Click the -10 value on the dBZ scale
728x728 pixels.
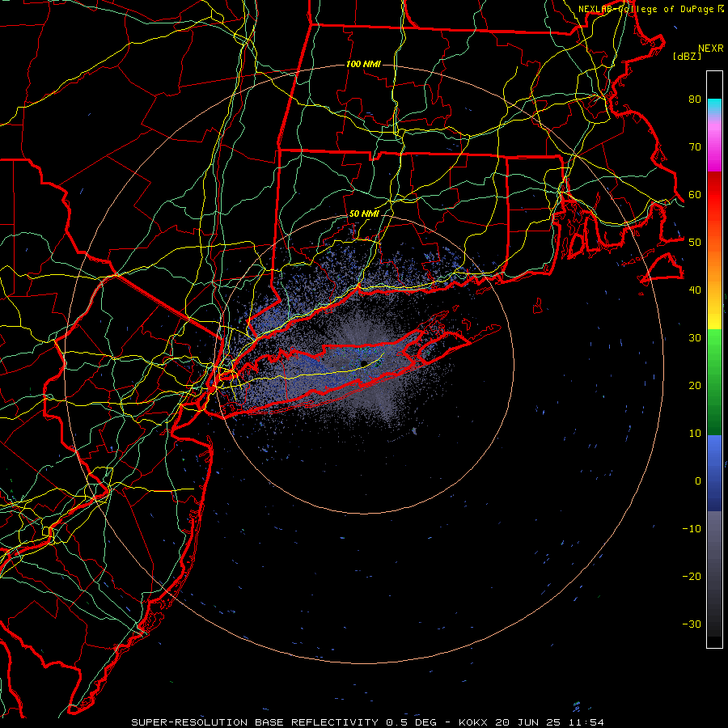(692, 529)
